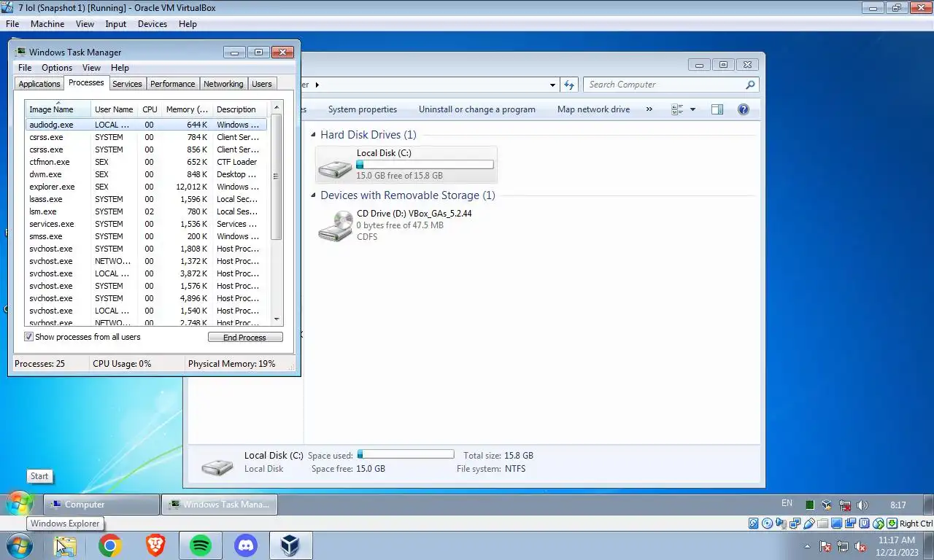Switch to Users tab in Task Manager
This screenshot has width=934, height=560.
(262, 84)
